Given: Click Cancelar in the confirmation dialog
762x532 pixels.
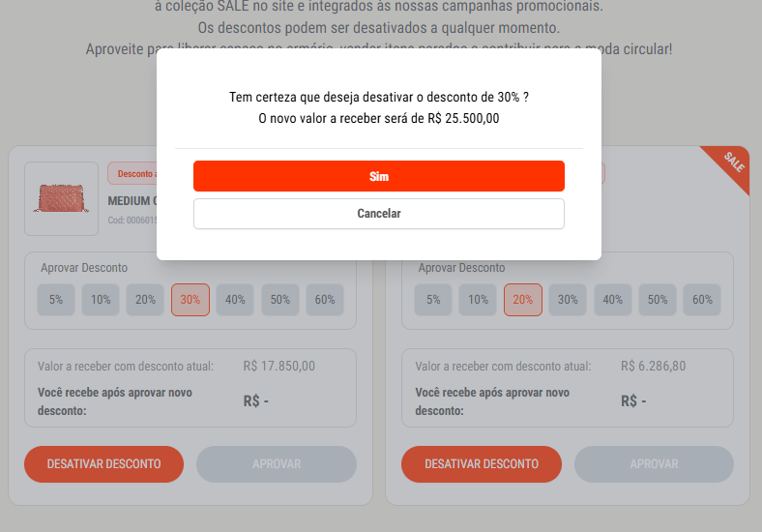Looking at the screenshot, I should tap(378, 214).
